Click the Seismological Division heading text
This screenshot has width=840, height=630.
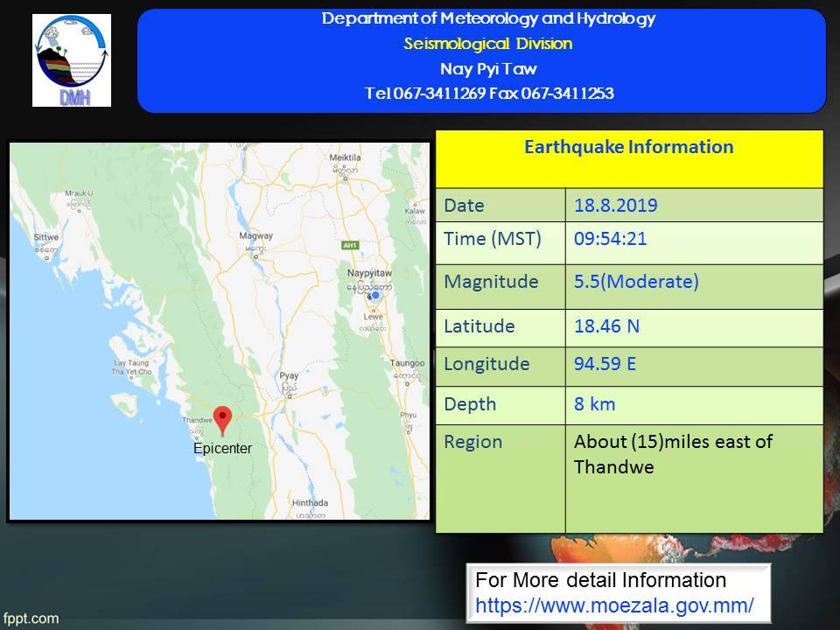488,43
